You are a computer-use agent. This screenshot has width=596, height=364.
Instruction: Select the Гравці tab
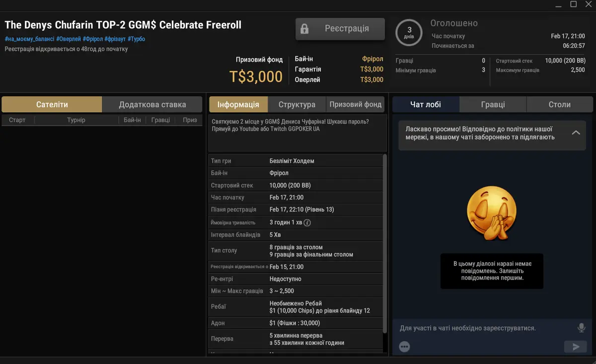493,104
